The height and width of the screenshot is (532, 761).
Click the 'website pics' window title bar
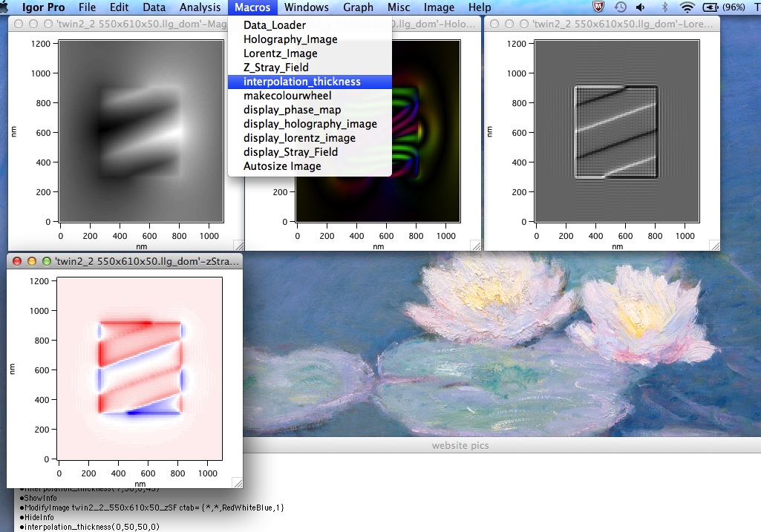point(460,445)
